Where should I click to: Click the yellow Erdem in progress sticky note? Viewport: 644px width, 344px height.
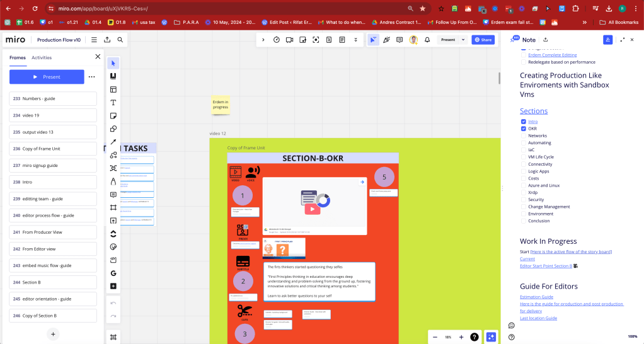221,105
